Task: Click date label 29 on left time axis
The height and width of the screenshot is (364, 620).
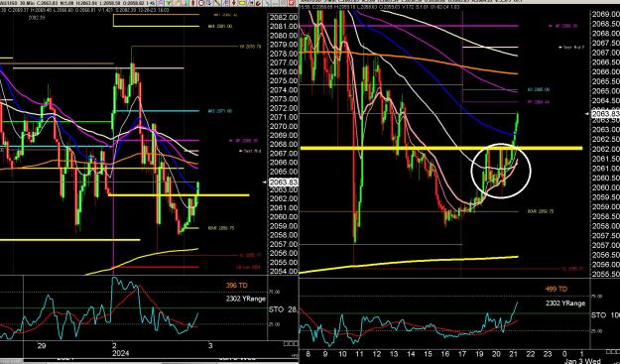Action: tap(41, 346)
